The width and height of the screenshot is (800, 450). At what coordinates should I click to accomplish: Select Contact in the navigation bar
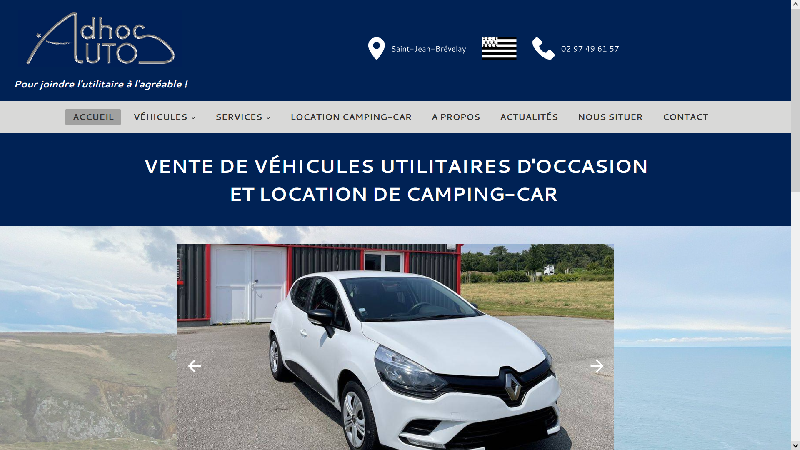tap(685, 117)
